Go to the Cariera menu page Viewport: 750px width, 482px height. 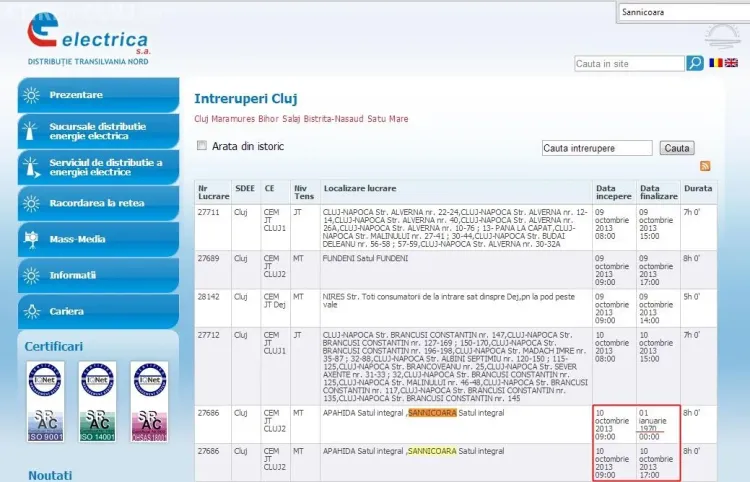pos(98,311)
